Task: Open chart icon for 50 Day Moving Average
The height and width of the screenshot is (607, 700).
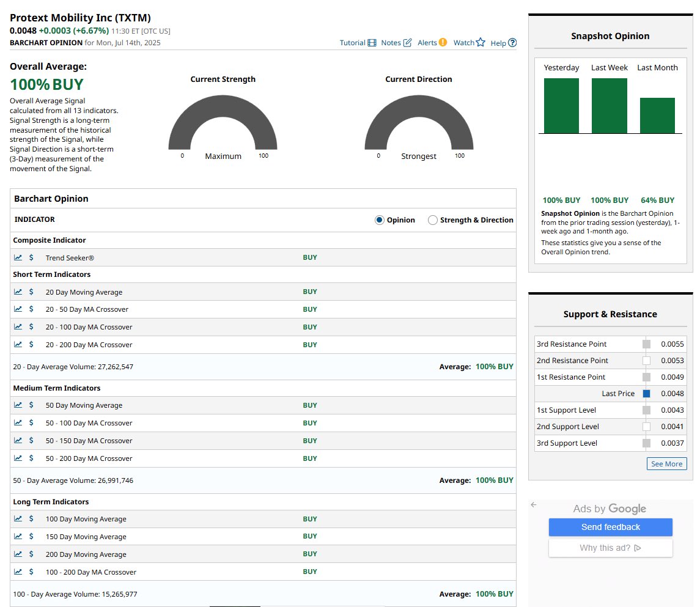Action: [x=18, y=405]
